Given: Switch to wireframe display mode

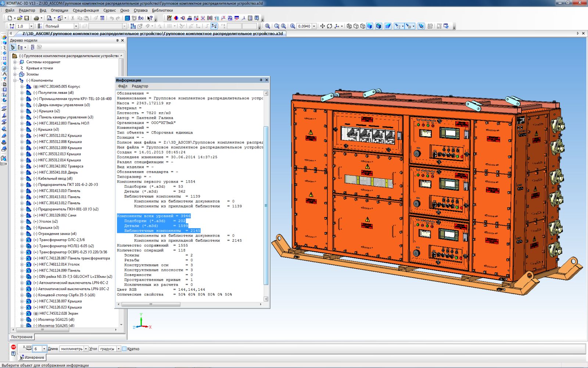Looking at the screenshot, I should (349, 26).
